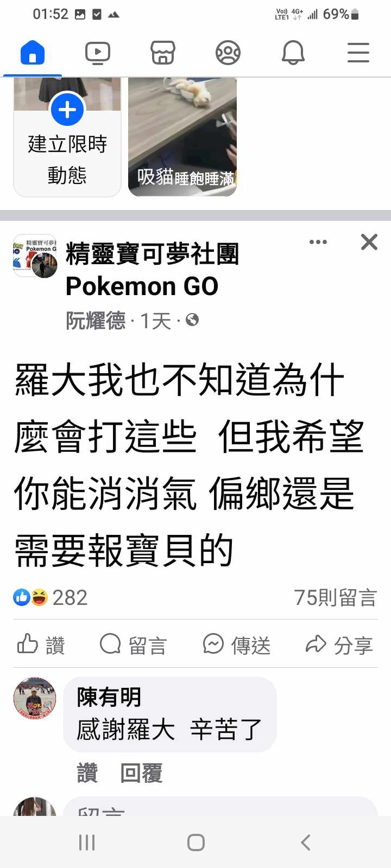The width and height of the screenshot is (391, 868).
Task: Reply to 陳有明's comment via 回覆
Action: 141,773
